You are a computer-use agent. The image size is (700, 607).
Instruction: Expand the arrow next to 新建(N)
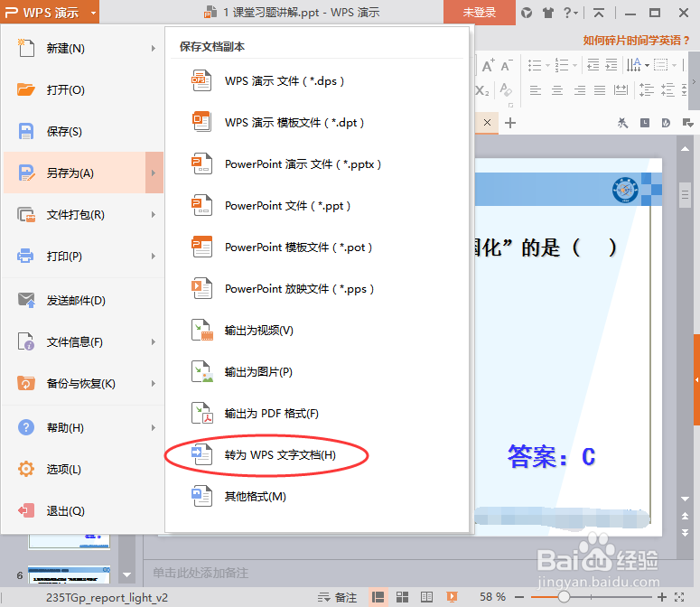tap(154, 48)
